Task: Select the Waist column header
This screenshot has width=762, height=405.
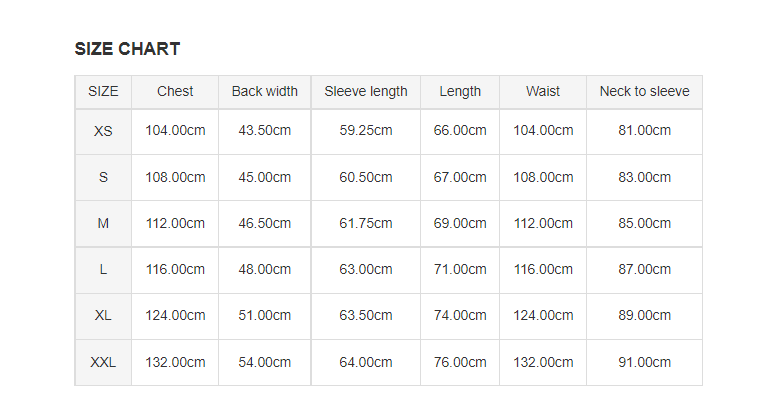Action: (543, 91)
